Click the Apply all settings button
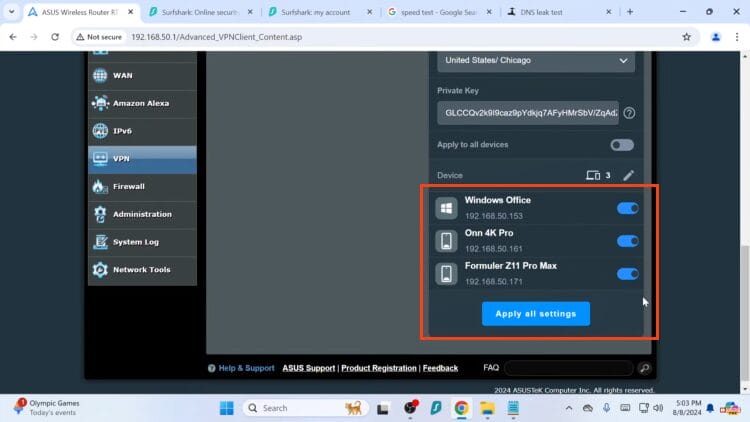 tap(536, 314)
